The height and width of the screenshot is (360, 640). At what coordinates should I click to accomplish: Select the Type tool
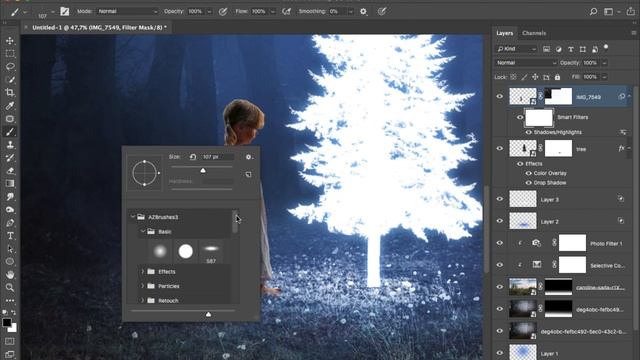pos(10,236)
